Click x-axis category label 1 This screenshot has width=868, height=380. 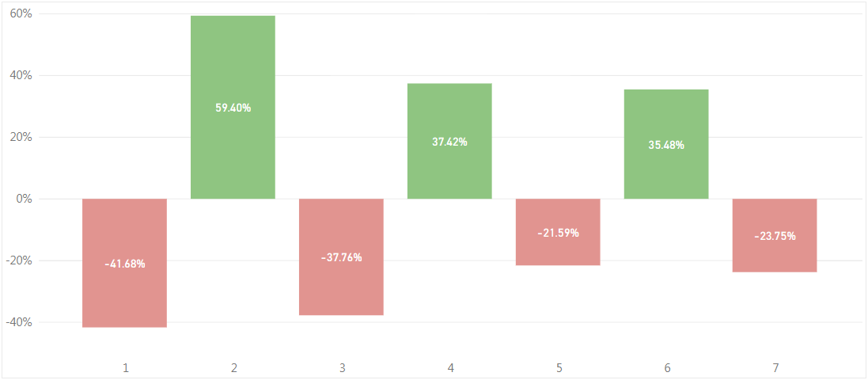click(125, 368)
